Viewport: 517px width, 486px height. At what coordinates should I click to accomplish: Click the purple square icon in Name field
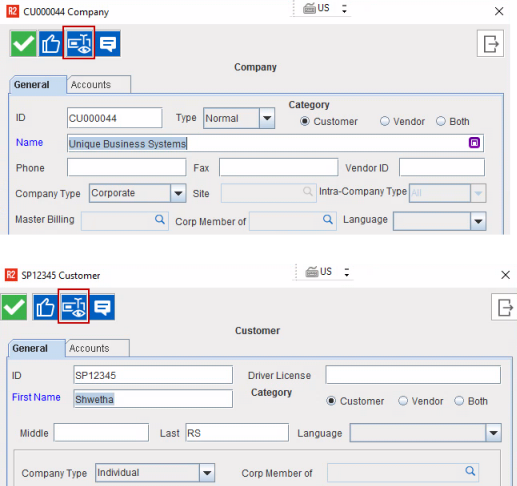point(474,143)
